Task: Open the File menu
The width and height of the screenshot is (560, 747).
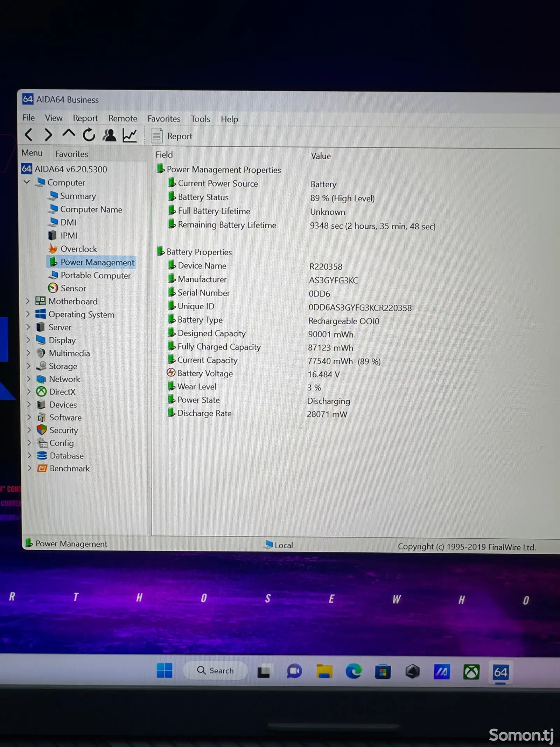Action: click(x=29, y=118)
